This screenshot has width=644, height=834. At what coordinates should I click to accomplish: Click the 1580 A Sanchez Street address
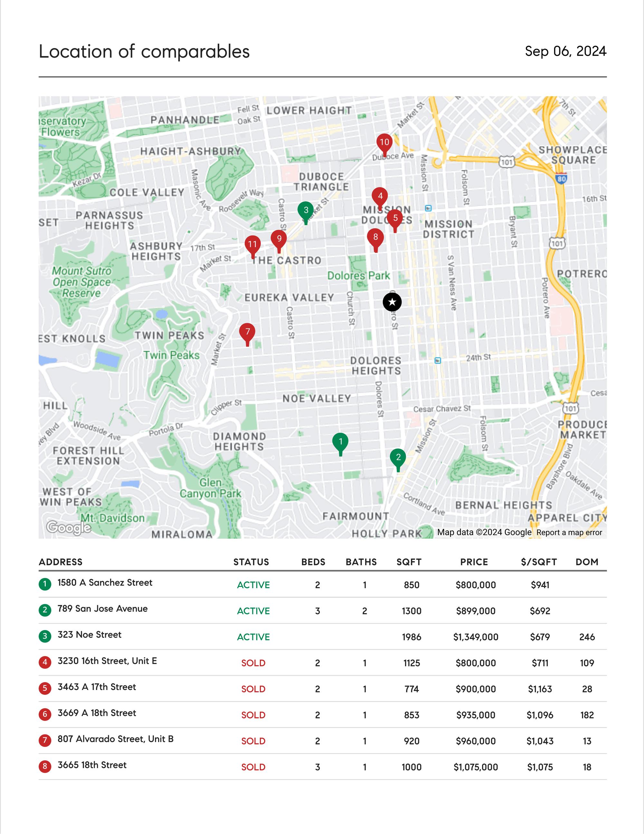point(105,583)
